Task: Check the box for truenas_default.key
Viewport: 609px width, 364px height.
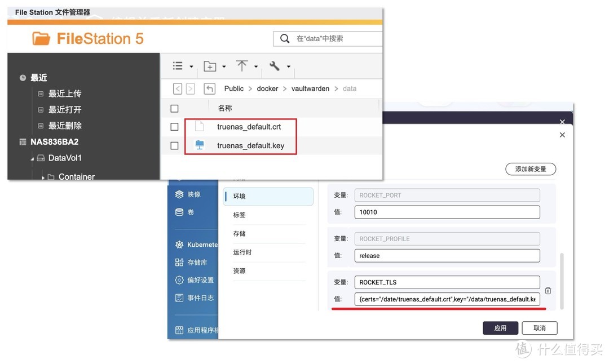Action: 174,145
